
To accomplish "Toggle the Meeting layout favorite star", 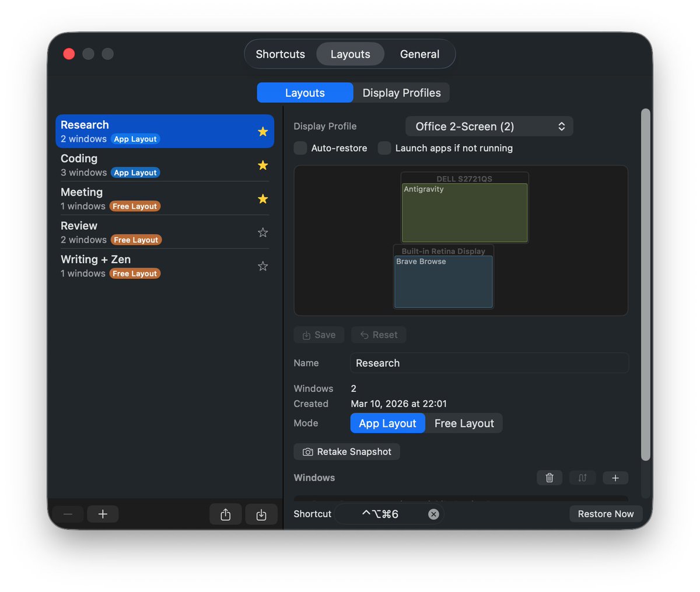I will point(262,199).
